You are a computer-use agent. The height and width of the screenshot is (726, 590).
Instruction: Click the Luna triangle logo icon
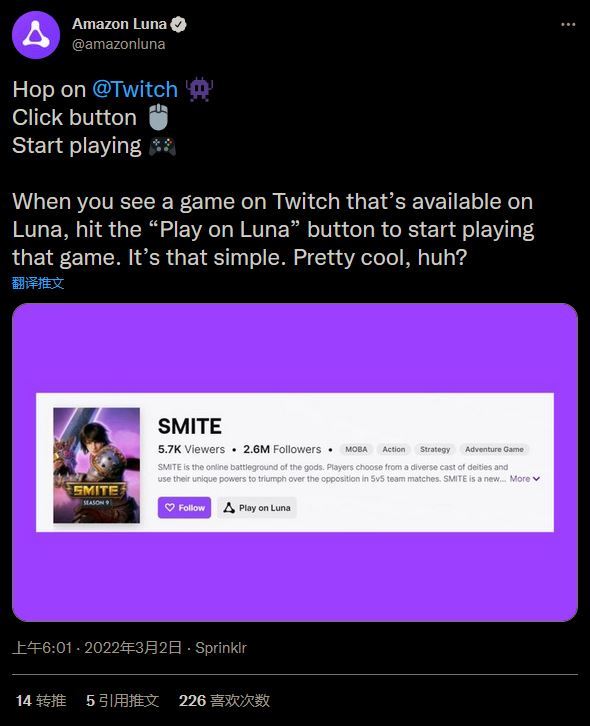(229, 508)
